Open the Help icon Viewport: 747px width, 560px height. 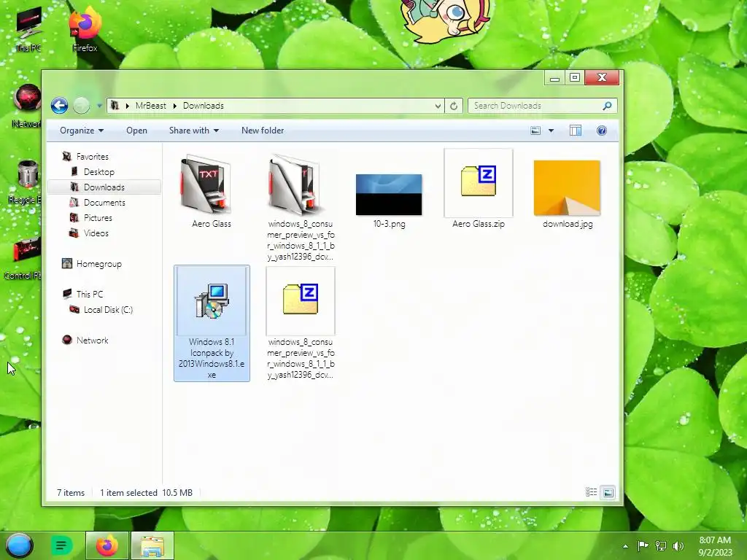pos(602,131)
